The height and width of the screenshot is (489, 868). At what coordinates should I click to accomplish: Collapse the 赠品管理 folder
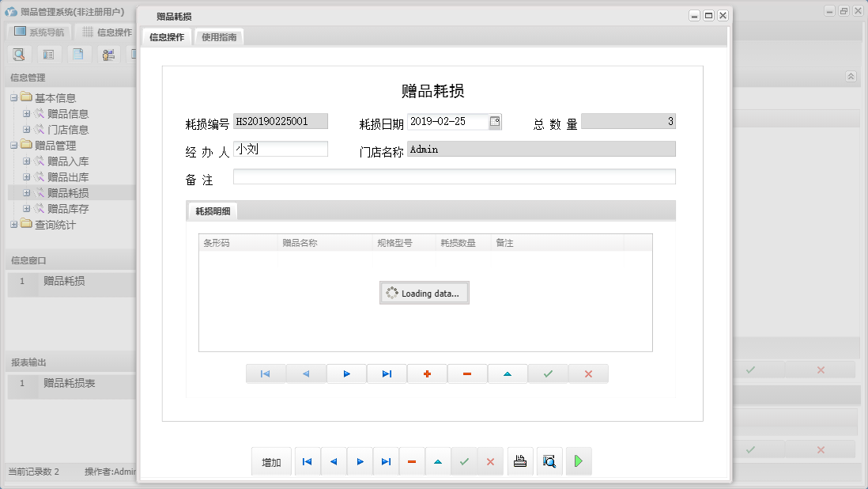pos(16,144)
